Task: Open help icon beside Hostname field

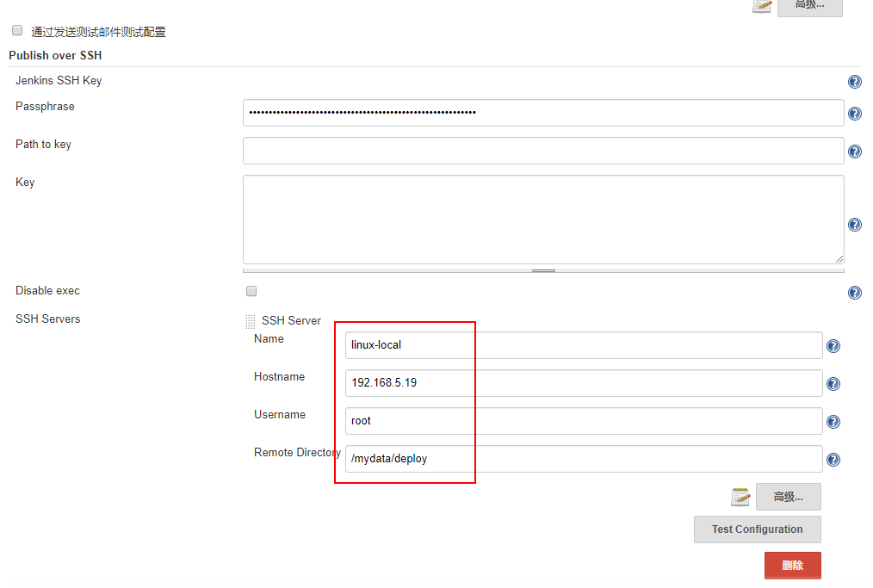Action: coord(833,384)
